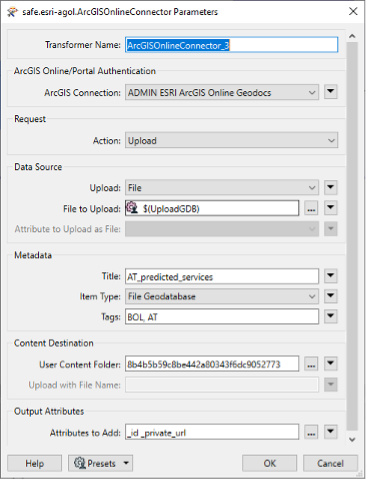Screen dimensions: 366x480
Task: Click the vertical scrollbar thumb
Action: click(352, 236)
